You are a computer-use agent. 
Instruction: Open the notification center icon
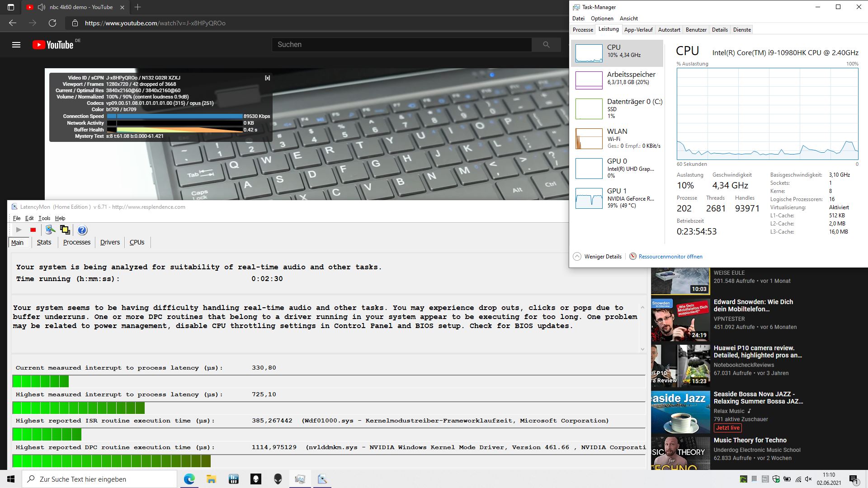point(854,479)
